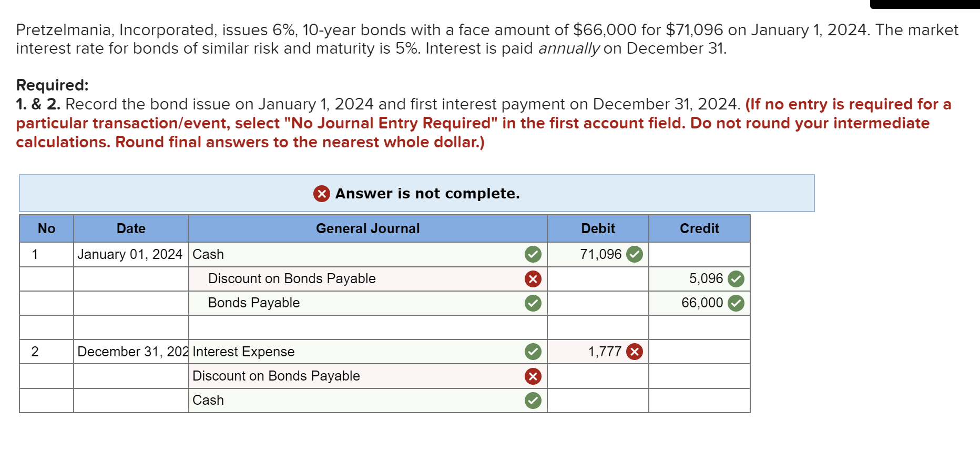Screen dimensions: 980x460
Task: Click the red X in 'Answer is not complete' banner
Action: point(321,194)
